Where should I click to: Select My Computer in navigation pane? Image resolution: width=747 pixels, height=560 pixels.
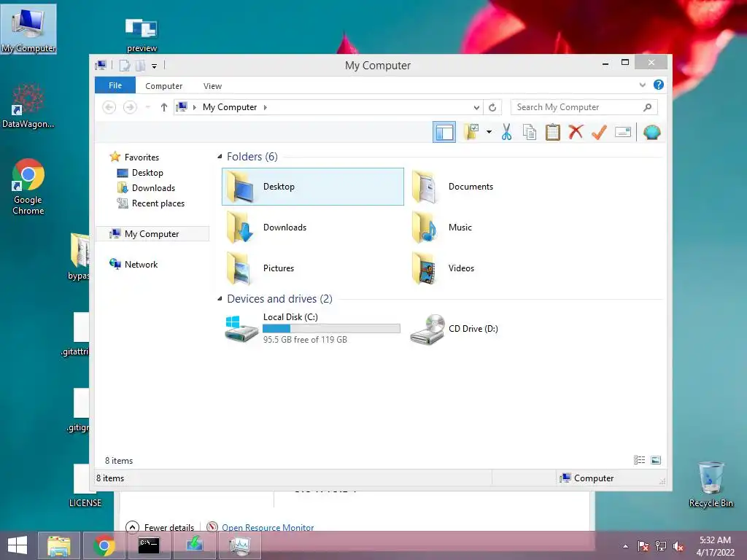[x=152, y=234]
